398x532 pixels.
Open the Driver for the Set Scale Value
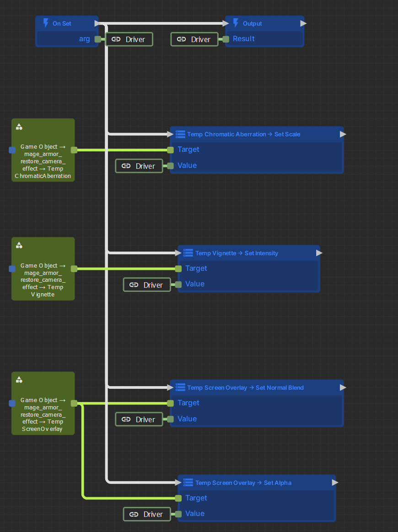[139, 166]
